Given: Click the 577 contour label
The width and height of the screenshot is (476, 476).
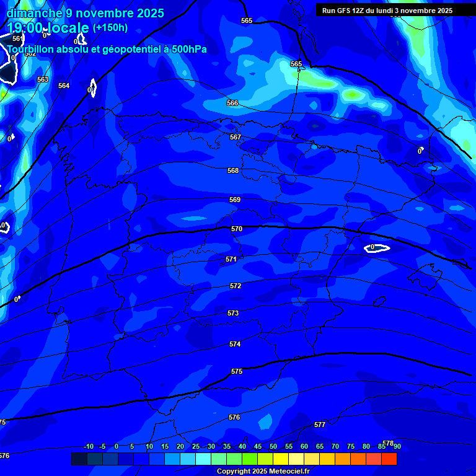Looking at the screenshot, I should (320, 425).
